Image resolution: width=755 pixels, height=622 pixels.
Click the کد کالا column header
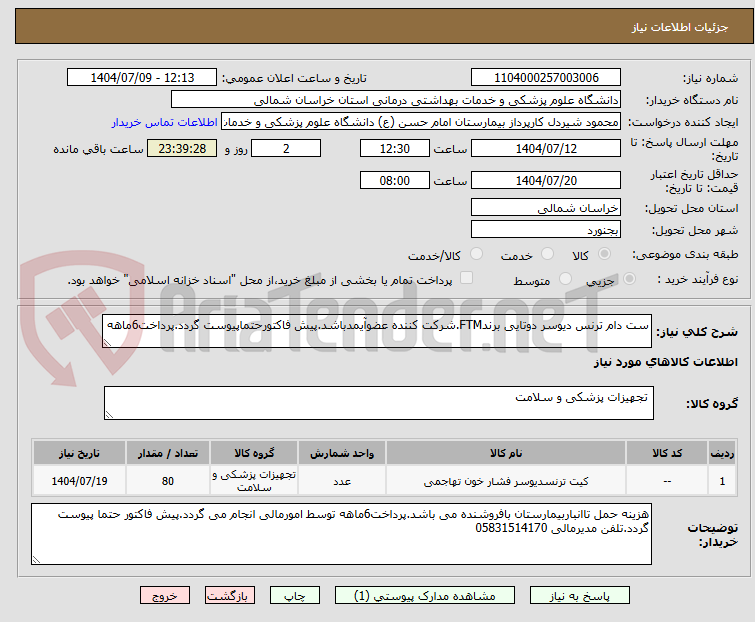667,454
